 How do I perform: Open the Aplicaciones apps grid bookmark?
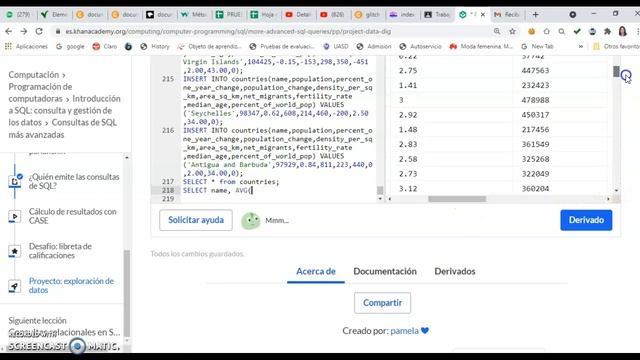(26, 47)
